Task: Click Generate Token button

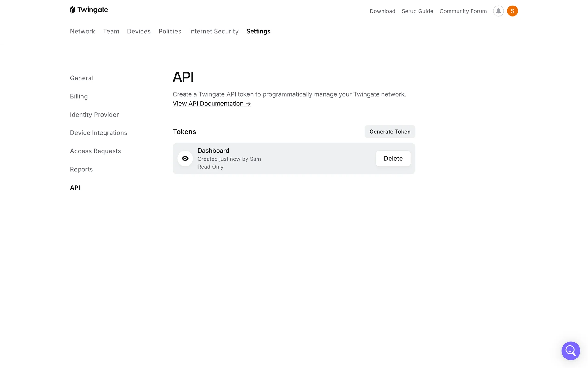Action: pyautogui.click(x=390, y=132)
